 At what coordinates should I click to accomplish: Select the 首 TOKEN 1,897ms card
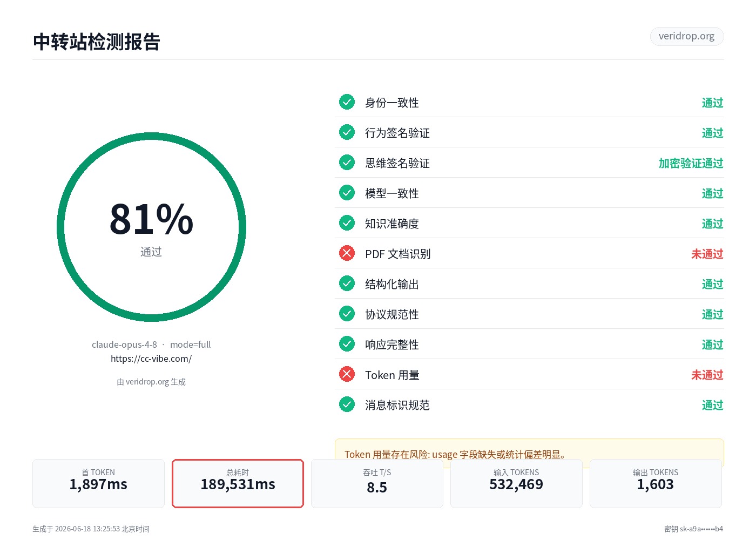point(98,483)
